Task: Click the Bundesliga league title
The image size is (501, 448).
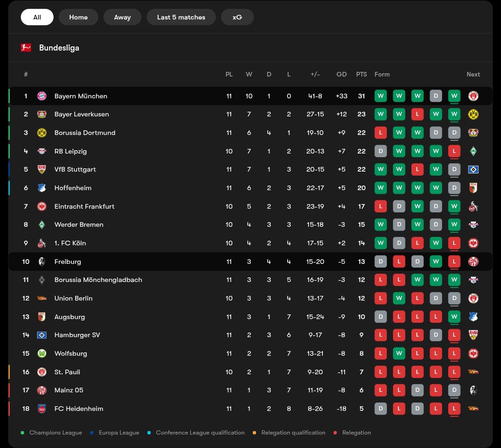Action: [59, 48]
